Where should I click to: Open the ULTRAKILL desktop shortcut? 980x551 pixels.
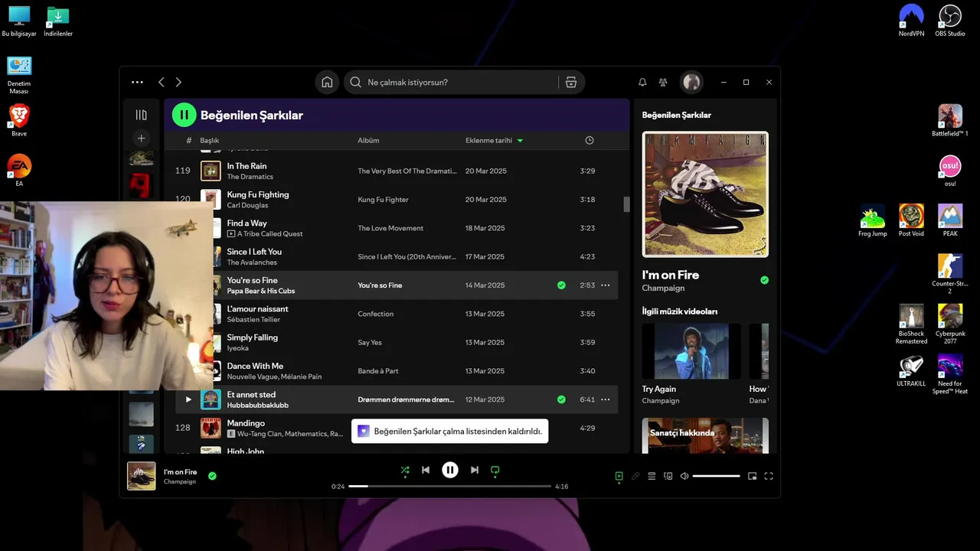click(911, 371)
